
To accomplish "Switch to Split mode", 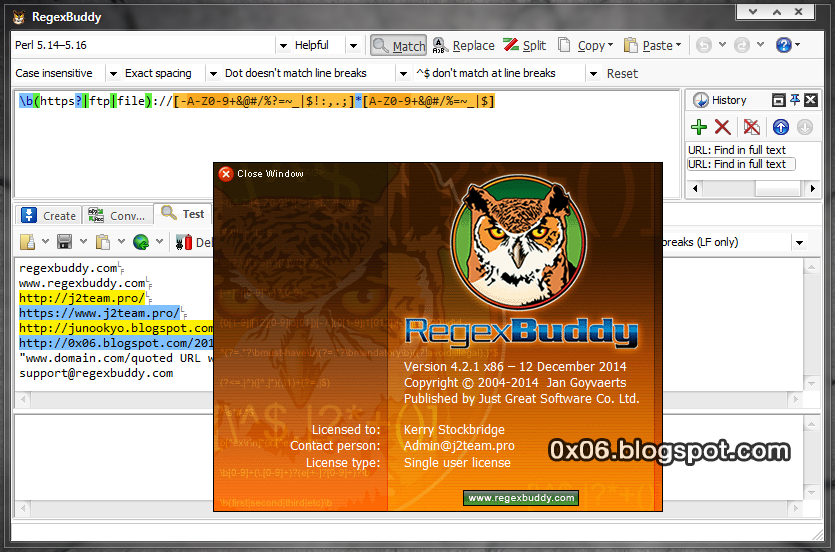I will click(x=525, y=46).
